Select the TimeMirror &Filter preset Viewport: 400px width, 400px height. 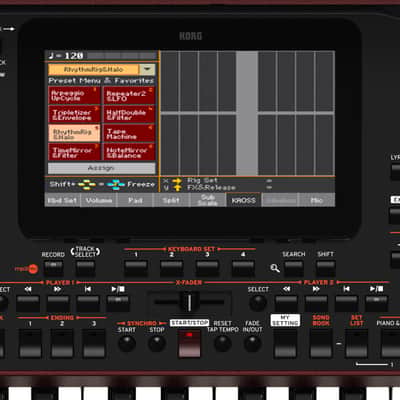[74, 152]
